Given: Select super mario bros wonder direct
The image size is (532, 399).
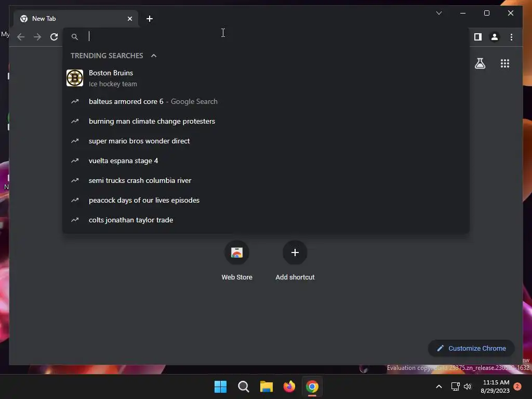Looking at the screenshot, I should (265, 141).
